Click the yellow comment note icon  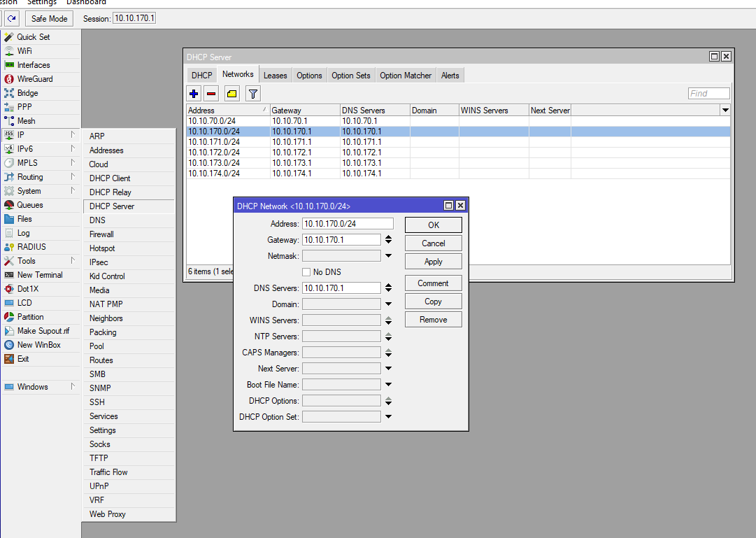pyautogui.click(x=232, y=94)
